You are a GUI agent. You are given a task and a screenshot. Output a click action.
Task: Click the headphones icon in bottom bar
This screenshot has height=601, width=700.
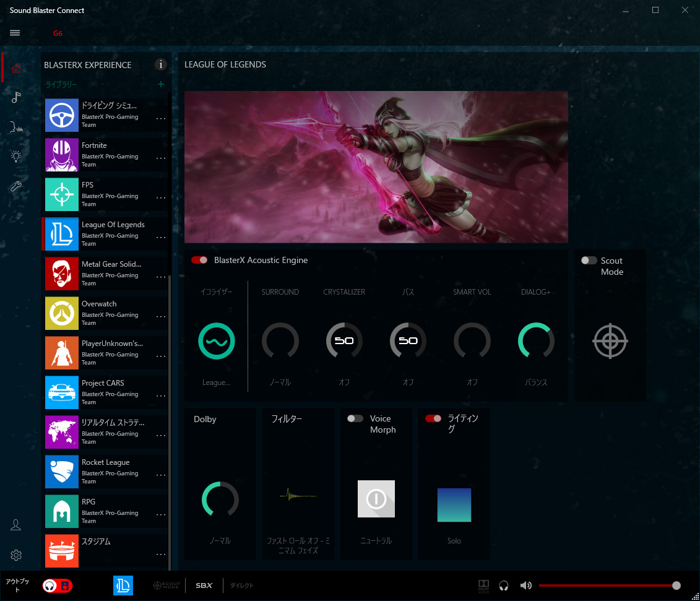(x=504, y=586)
